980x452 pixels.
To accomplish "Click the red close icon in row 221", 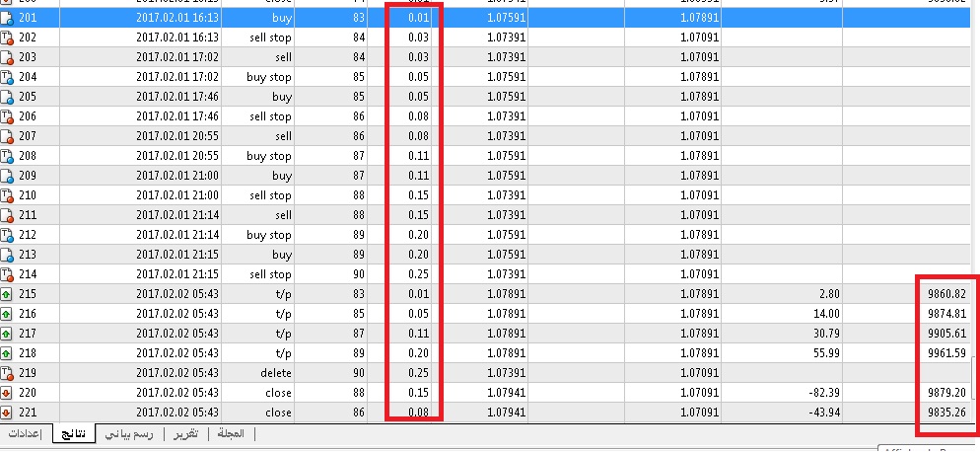I will (7, 413).
